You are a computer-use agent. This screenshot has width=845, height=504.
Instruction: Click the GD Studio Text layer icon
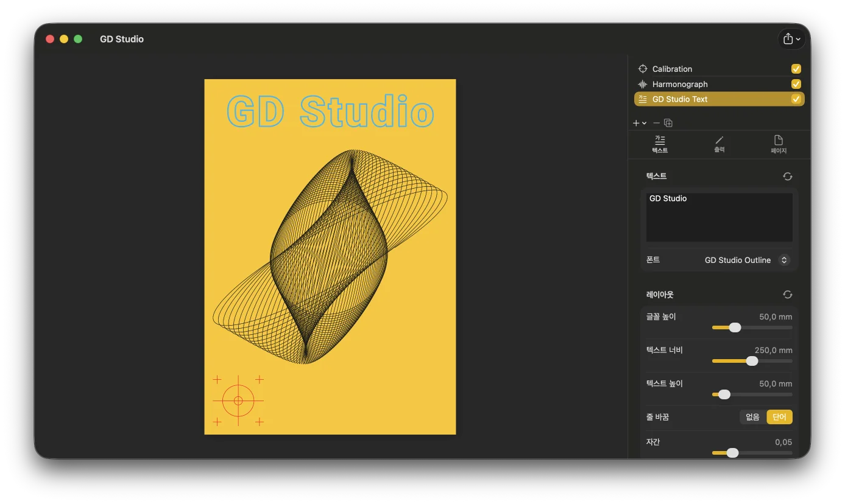click(642, 99)
